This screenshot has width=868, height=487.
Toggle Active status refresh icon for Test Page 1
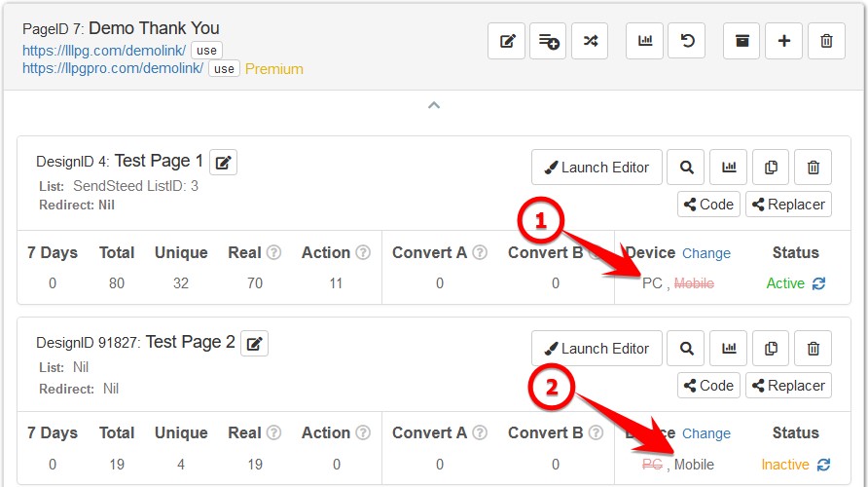click(x=818, y=283)
